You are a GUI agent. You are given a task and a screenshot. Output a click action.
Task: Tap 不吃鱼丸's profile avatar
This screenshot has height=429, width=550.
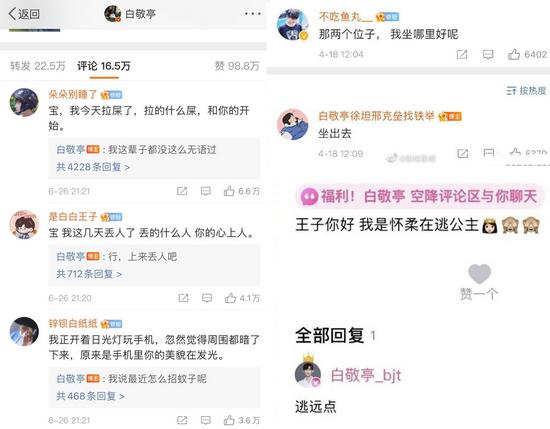point(293,25)
